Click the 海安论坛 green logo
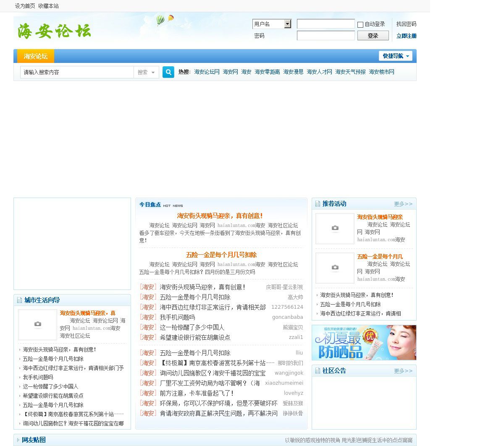 coord(54,31)
